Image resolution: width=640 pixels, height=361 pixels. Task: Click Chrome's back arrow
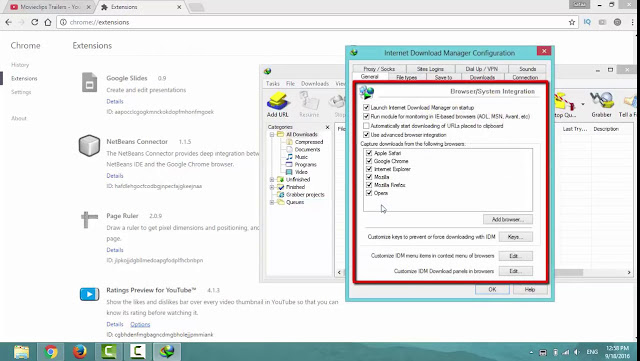(x=9, y=22)
